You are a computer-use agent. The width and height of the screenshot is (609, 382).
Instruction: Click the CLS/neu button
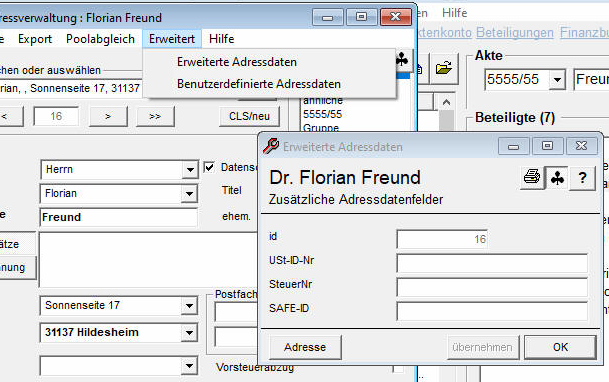pos(249,116)
